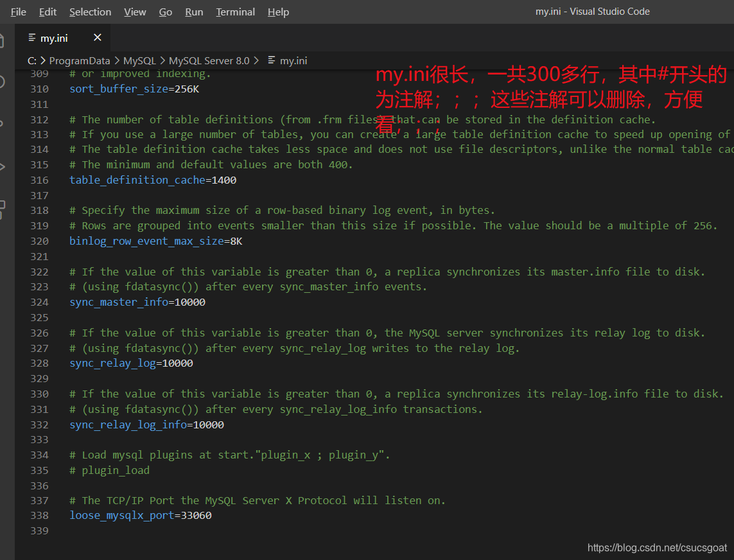Open the Help menu
This screenshot has width=734, height=560.
278,12
